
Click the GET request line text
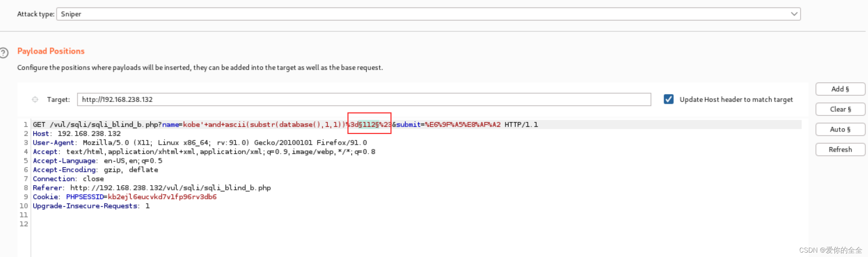pyautogui.click(x=285, y=124)
